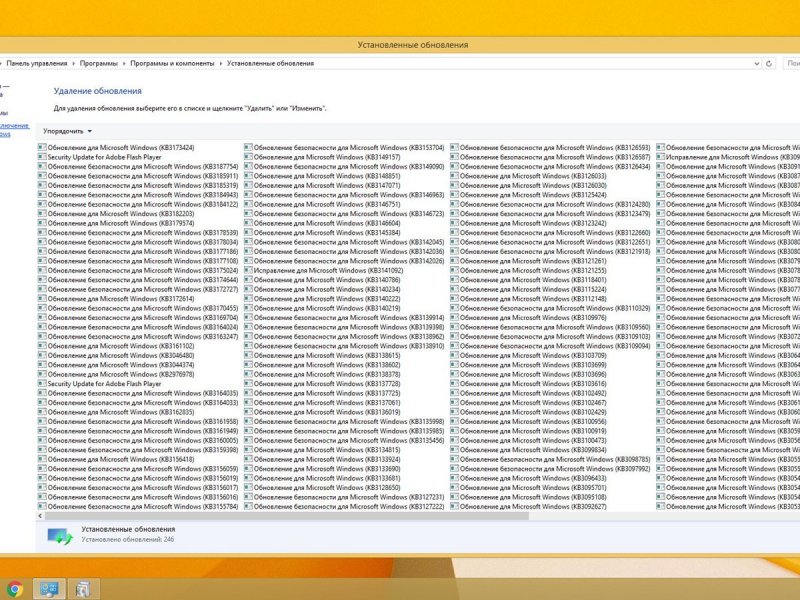This screenshot has width=800, height=600.
Task: Select security update row KB3185911
Action: pos(138,176)
